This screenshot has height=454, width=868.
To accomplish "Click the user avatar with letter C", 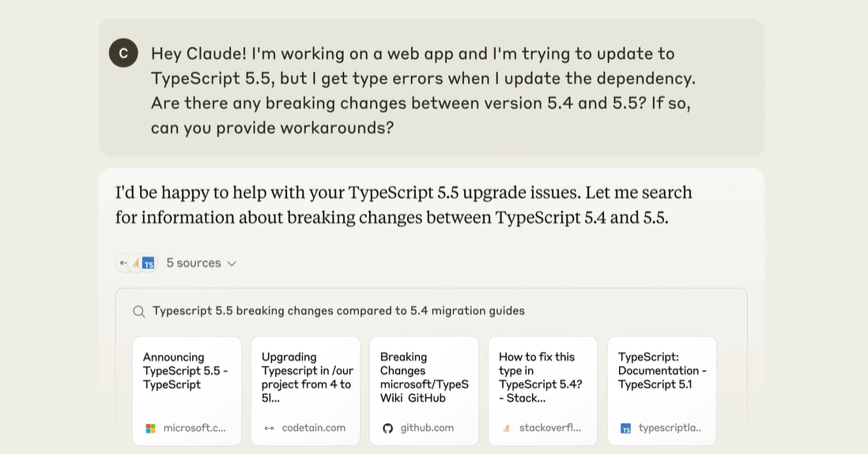I will (x=123, y=53).
